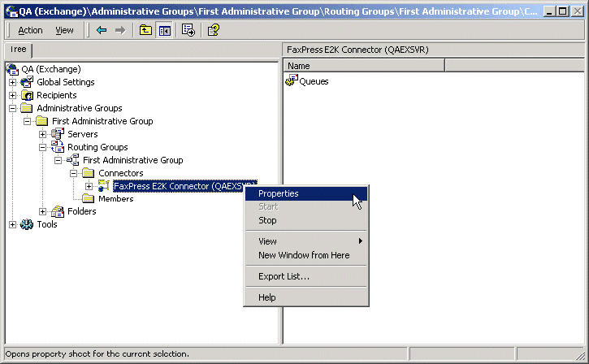Open the Action menu

(x=30, y=30)
